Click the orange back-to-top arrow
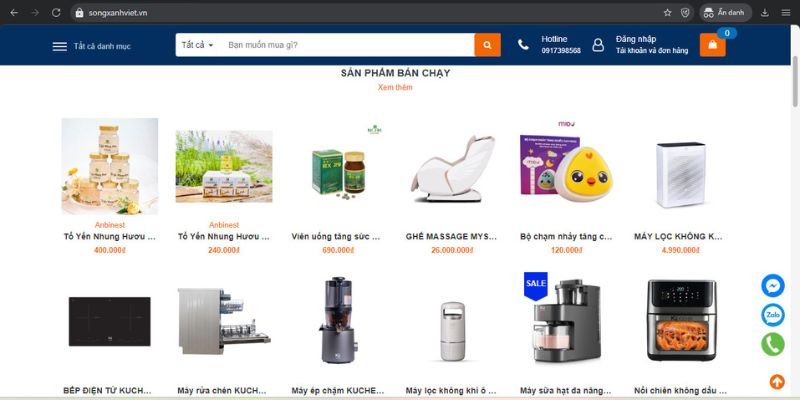 tap(777, 381)
